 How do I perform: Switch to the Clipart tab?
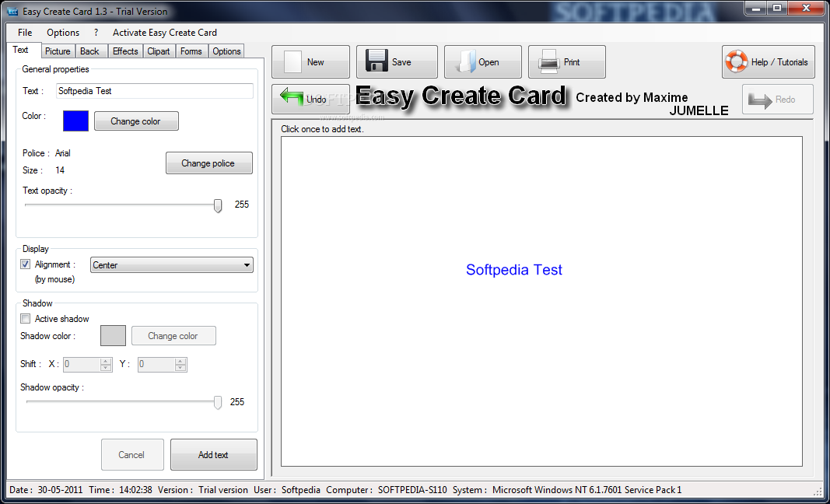click(159, 51)
